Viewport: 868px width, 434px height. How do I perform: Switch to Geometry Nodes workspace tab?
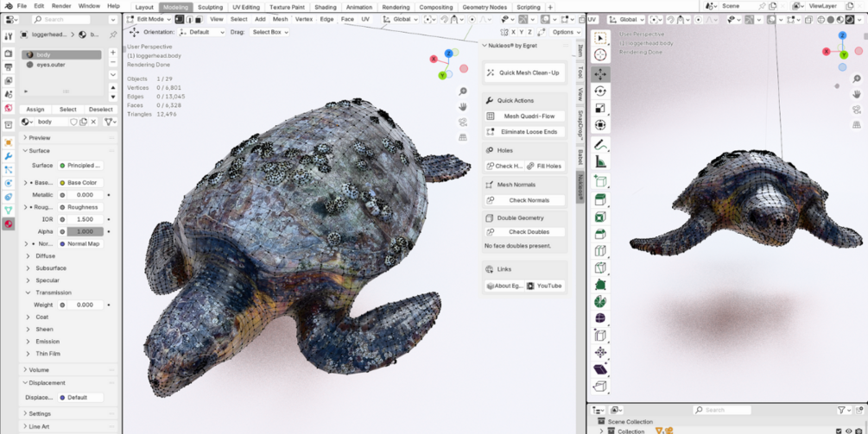click(x=484, y=7)
